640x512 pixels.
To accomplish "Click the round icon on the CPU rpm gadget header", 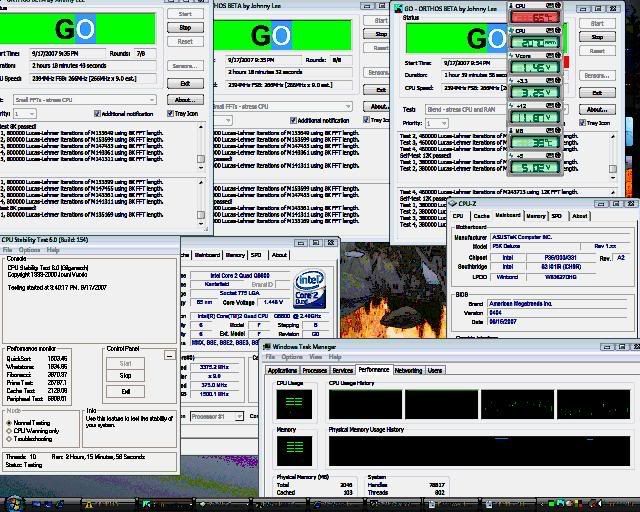I will point(558,30).
